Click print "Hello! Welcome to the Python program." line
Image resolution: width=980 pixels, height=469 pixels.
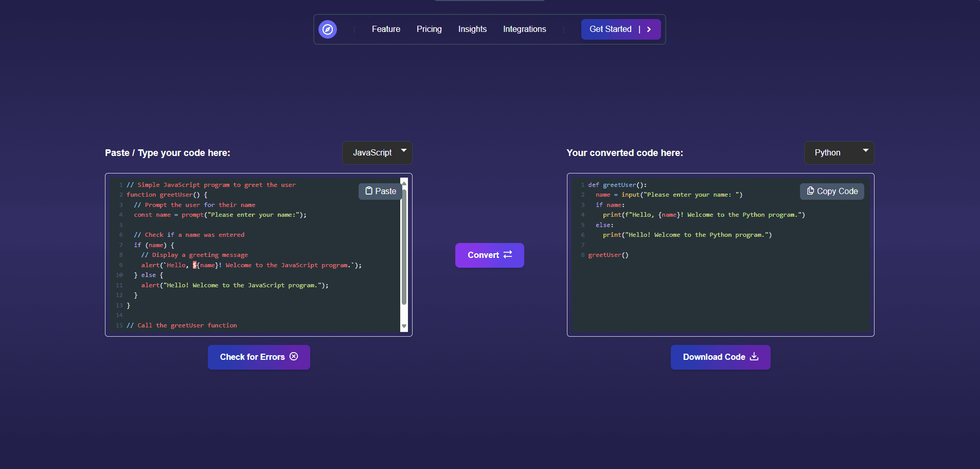[687, 235]
